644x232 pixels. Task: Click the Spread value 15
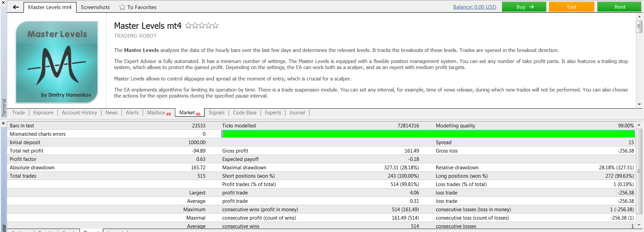631,142
